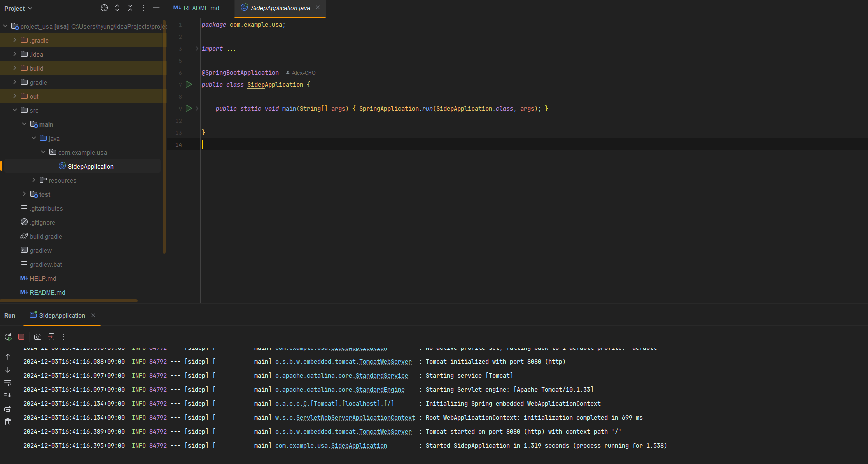Click SidepApplication link in 'Started' log line
The width and height of the screenshot is (868, 464).
click(x=359, y=446)
